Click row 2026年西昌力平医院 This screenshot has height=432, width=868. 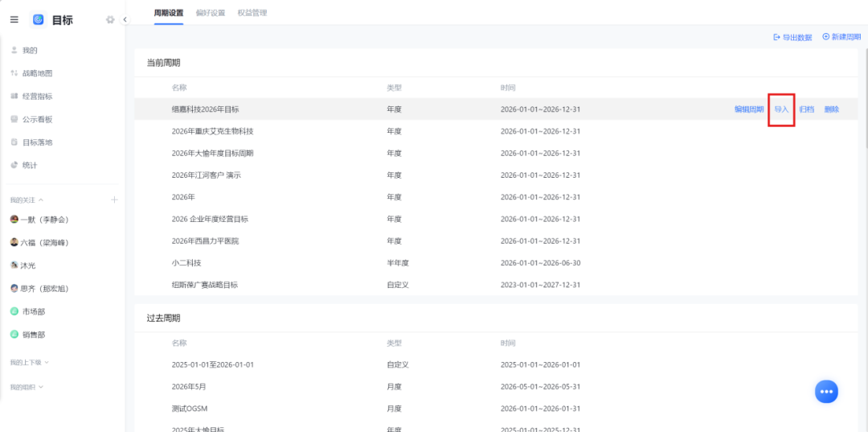(496, 241)
